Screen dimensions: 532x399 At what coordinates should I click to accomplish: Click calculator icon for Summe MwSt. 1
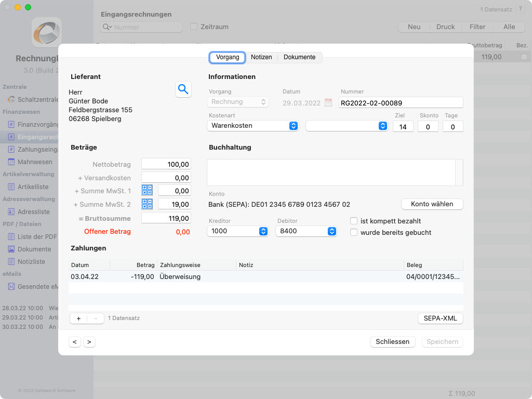coord(147,190)
